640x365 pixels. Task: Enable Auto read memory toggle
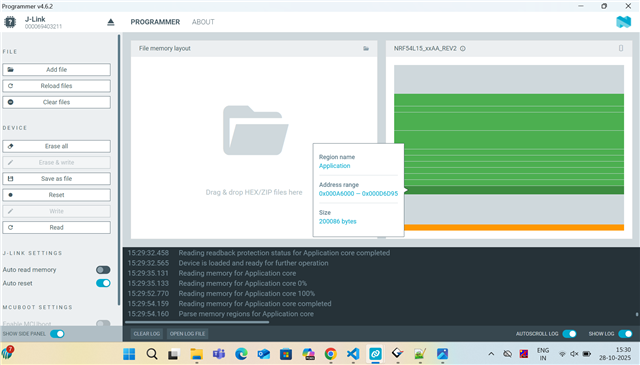tap(103, 270)
